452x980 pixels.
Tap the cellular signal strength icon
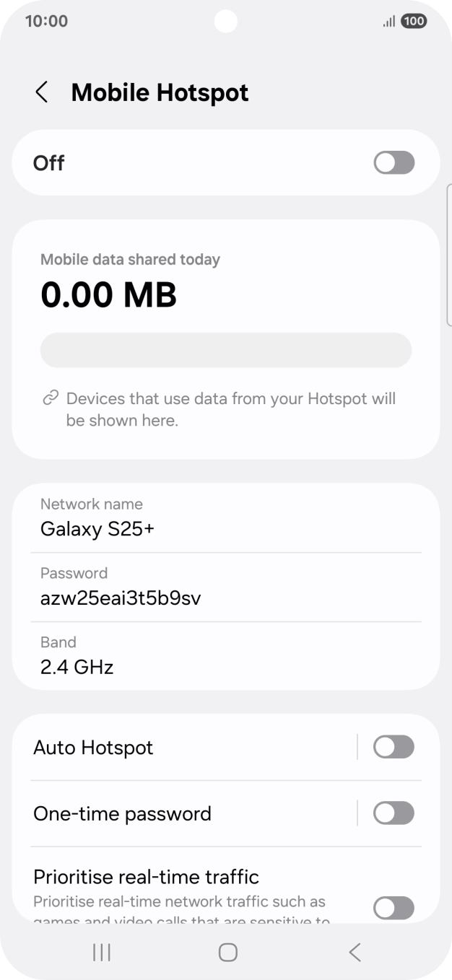click(x=388, y=21)
